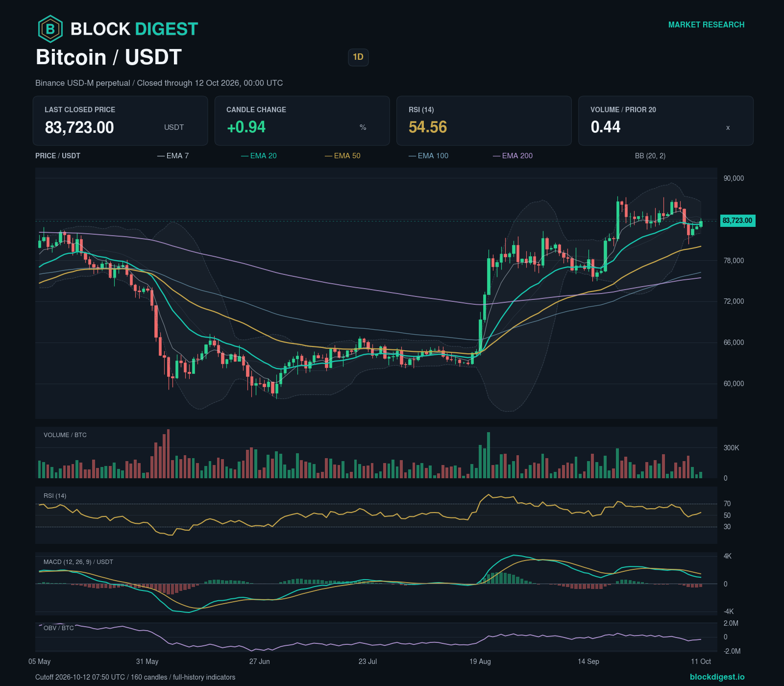Image resolution: width=784 pixels, height=686 pixels.
Task: Open the MARKET RESEARCH link
Action: [706, 24]
